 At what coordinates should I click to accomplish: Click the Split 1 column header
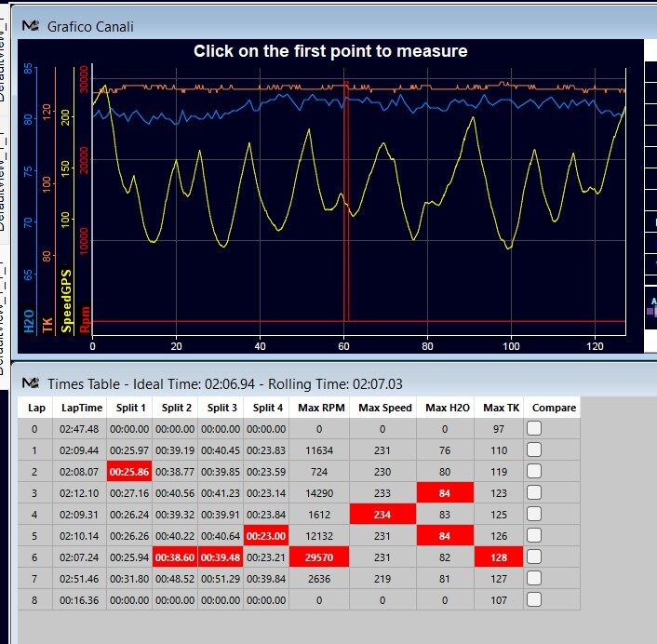[x=130, y=408]
